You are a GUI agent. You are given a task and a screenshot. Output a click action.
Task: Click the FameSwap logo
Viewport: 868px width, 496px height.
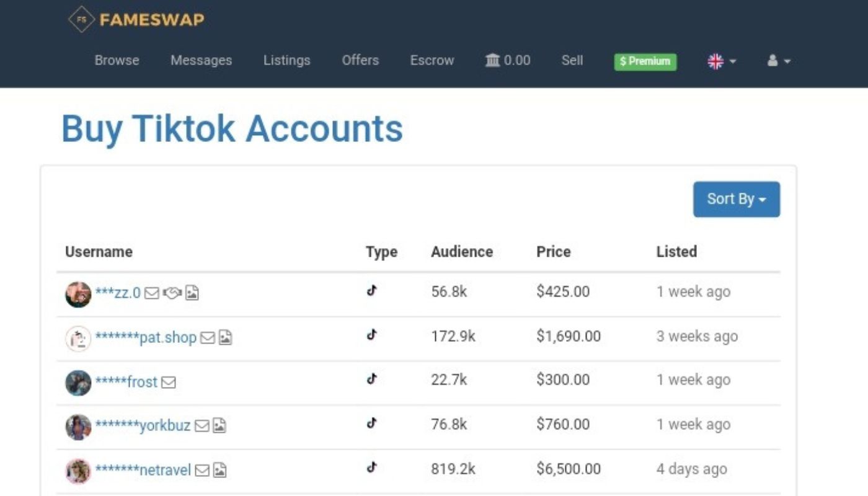click(x=136, y=19)
